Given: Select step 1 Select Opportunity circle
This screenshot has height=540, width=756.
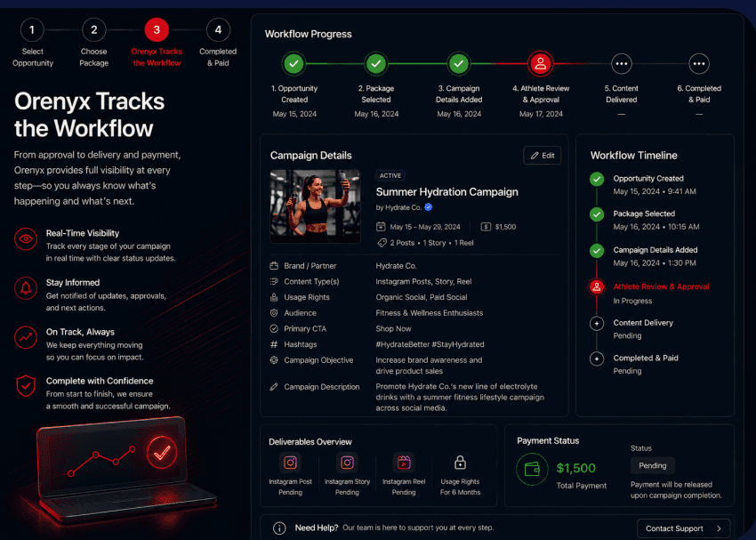Looking at the screenshot, I should [x=32, y=30].
